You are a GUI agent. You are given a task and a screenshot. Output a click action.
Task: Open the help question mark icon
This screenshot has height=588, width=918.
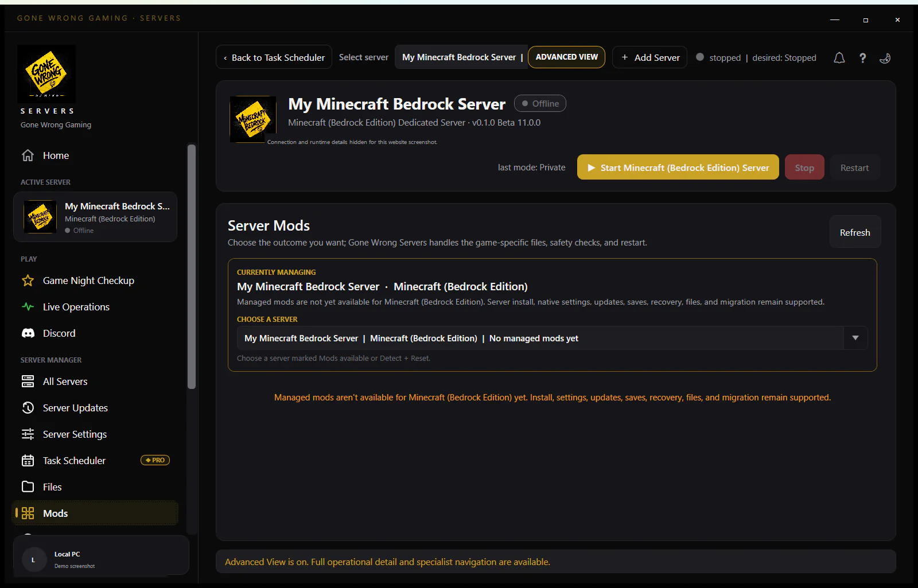click(862, 58)
